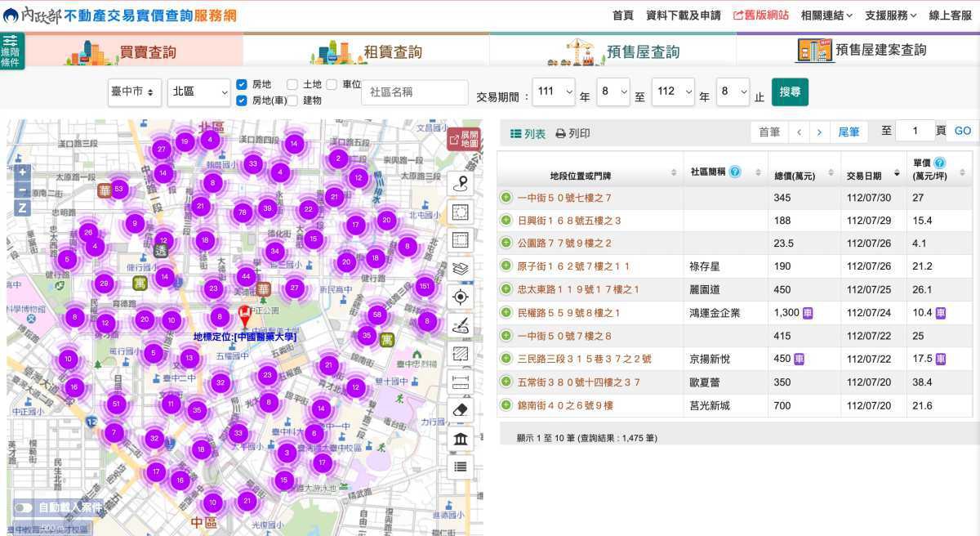Uncheck the 房地 checkbox
Image resolution: width=980 pixels, height=536 pixels.
(x=242, y=84)
